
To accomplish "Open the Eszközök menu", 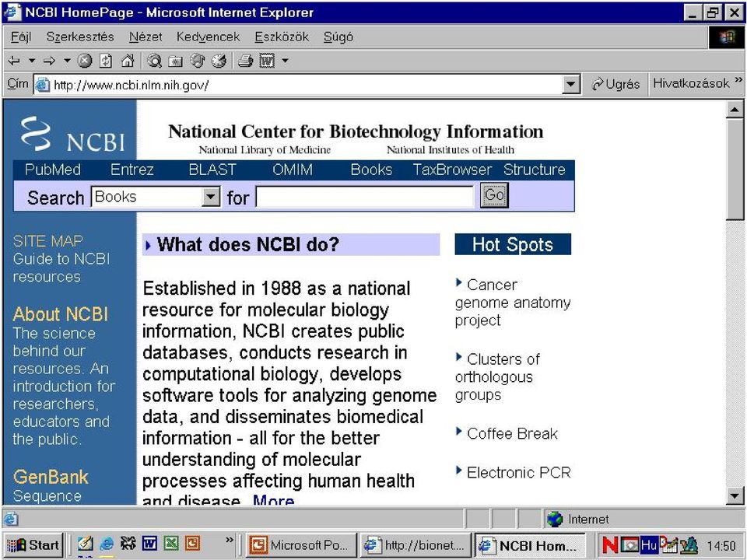I will (x=282, y=37).
